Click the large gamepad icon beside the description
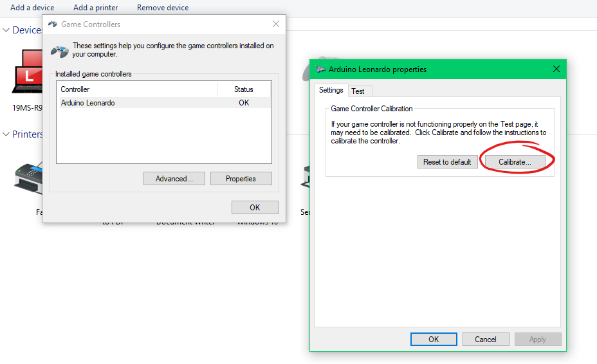Screen dimensions: 597x364 click(x=60, y=51)
